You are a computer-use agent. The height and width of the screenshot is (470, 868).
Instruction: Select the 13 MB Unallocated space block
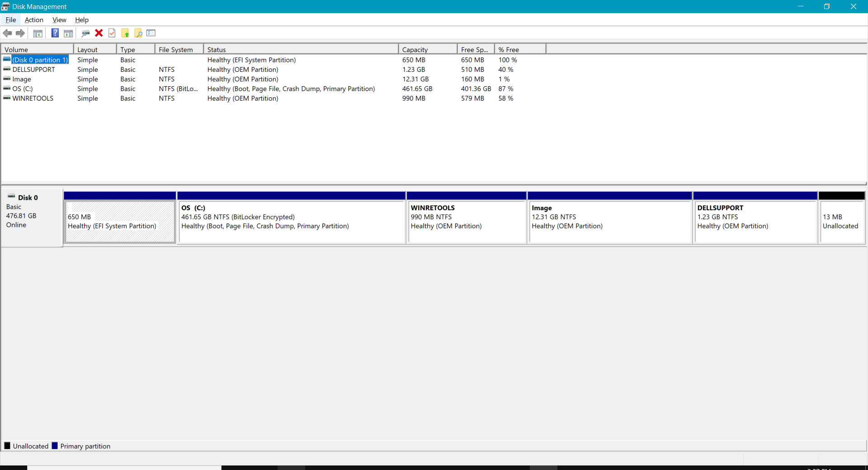841,221
